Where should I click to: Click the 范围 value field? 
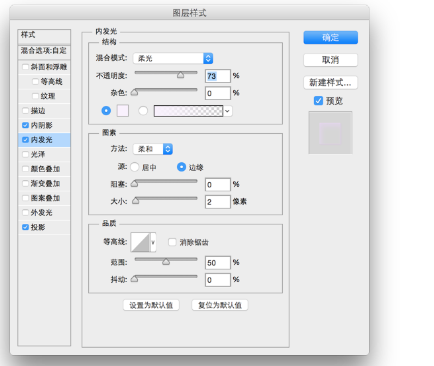[x=218, y=263]
